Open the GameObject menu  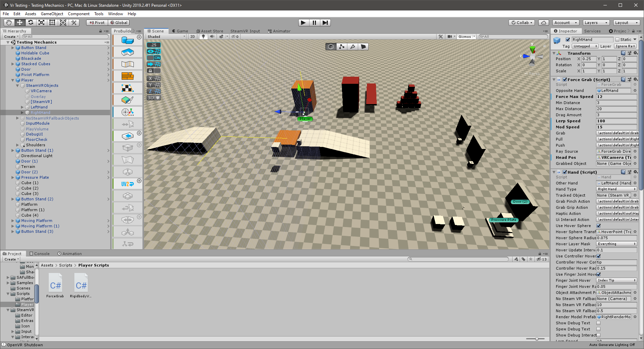pos(52,14)
